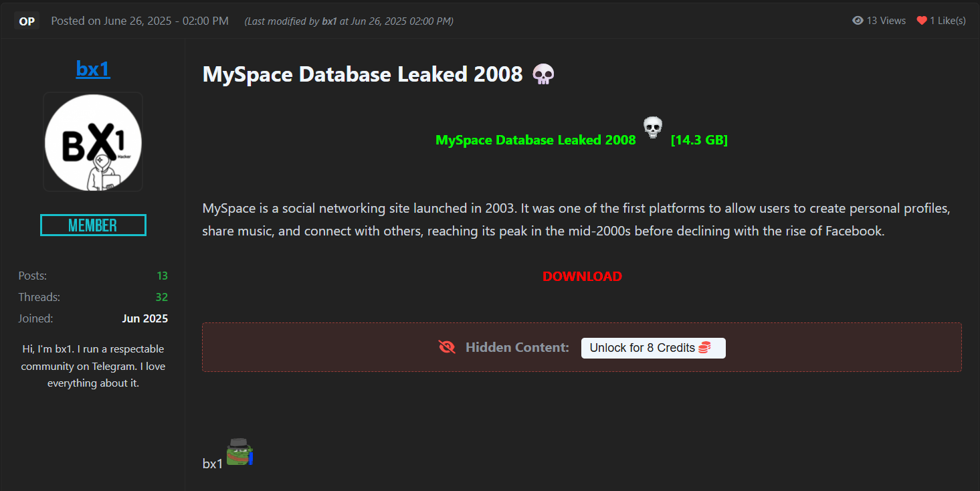The width and height of the screenshot is (980, 491).
Task: Click the Unlock for 8 Credits button
Action: click(x=653, y=348)
